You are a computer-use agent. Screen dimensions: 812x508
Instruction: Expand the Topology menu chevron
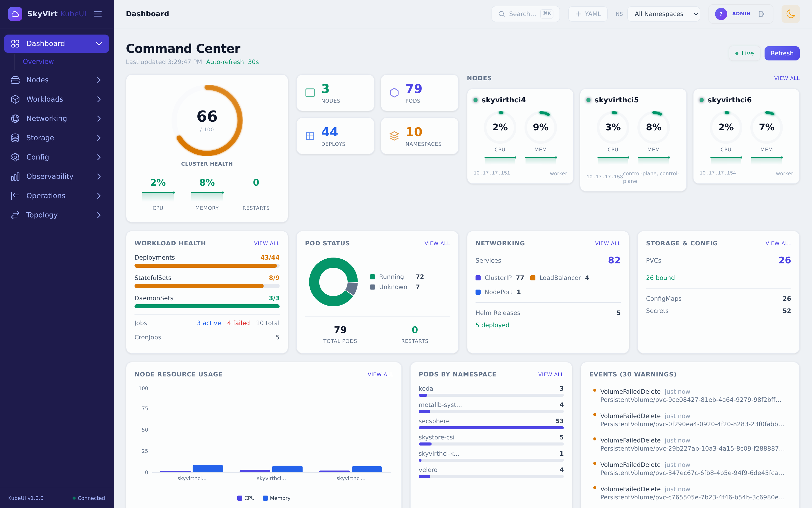click(x=99, y=215)
